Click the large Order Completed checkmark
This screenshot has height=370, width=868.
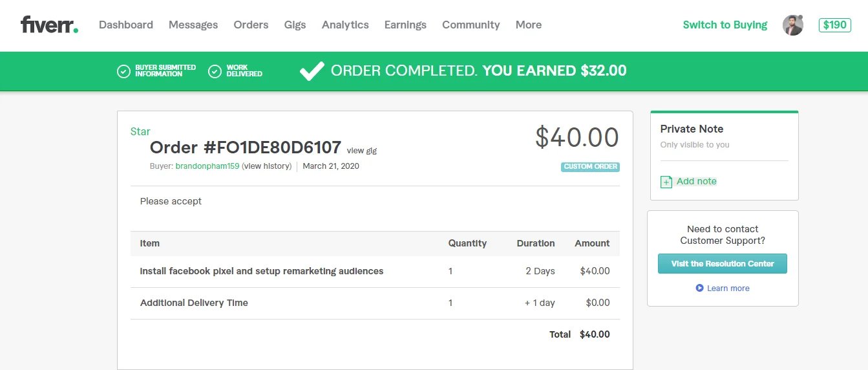(312, 71)
